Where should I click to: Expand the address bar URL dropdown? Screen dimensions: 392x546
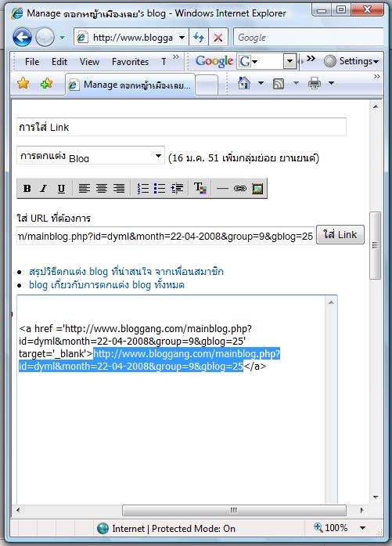(182, 38)
